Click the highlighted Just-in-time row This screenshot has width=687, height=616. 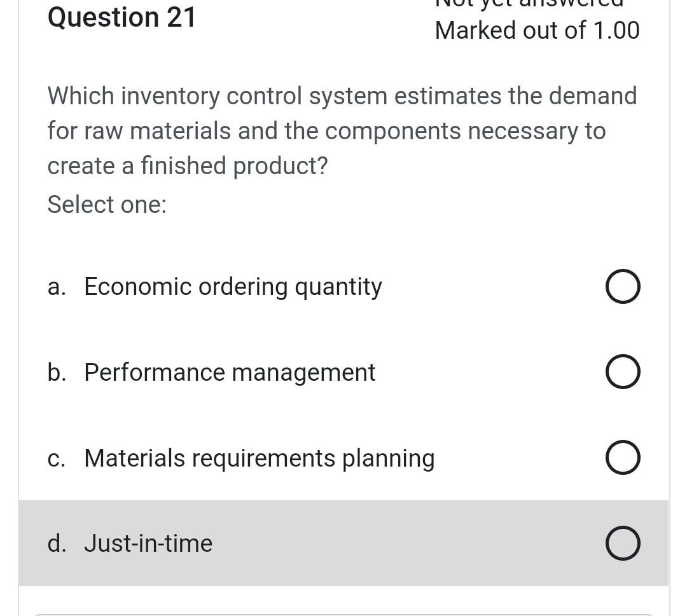(x=343, y=543)
